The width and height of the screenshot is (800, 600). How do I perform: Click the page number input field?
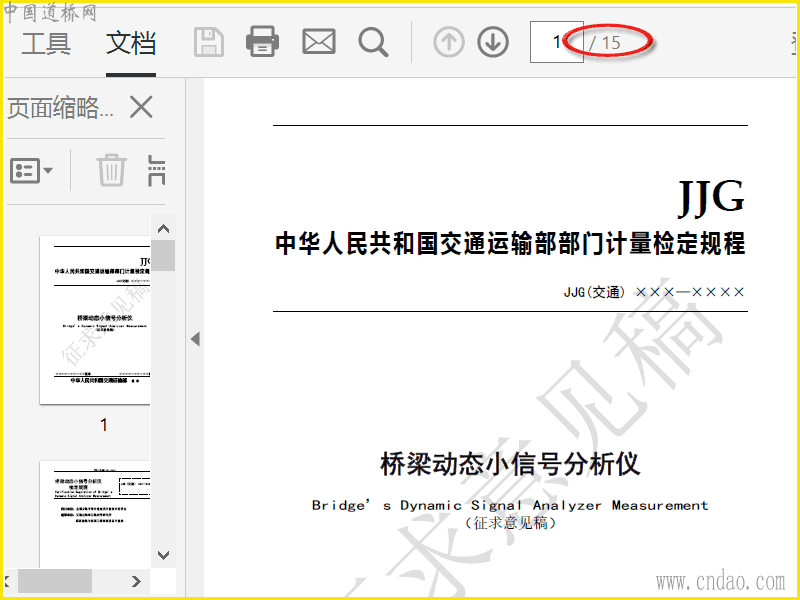click(x=557, y=42)
